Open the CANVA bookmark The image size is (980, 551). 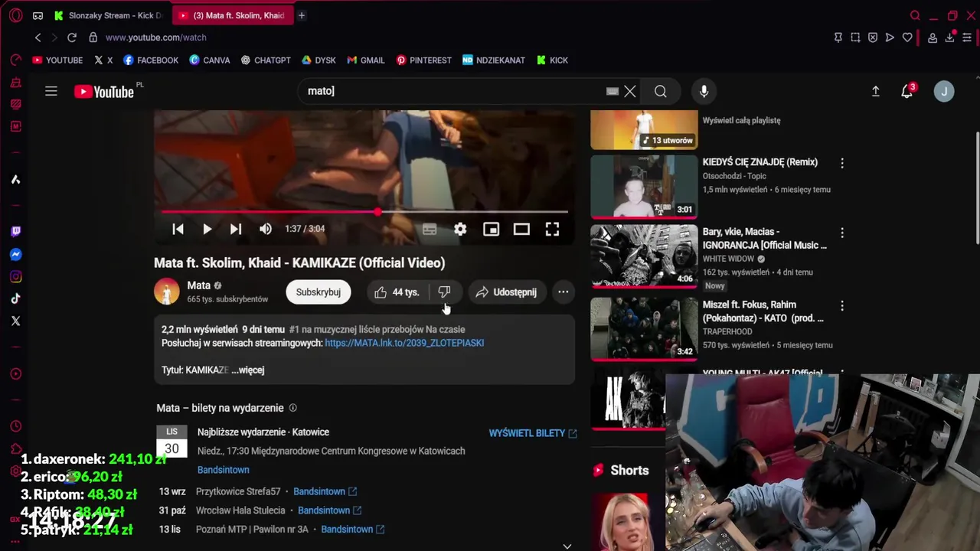click(210, 60)
